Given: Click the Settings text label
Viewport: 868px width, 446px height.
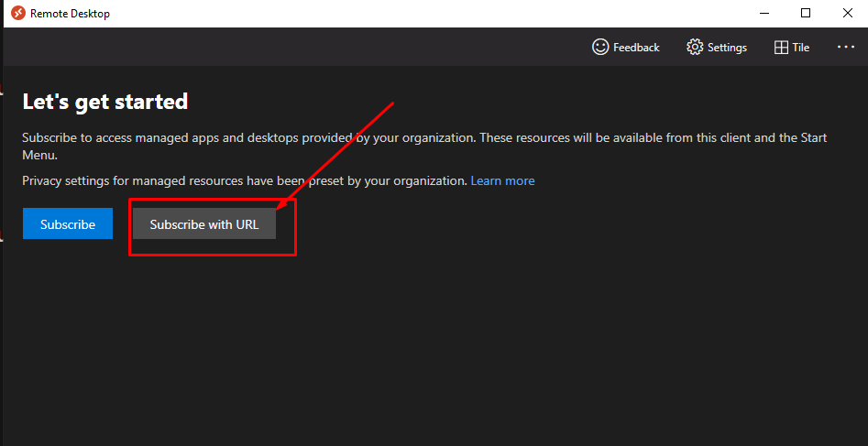Looking at the screenshot, I should pyautogui.click(x=727, y=48).
